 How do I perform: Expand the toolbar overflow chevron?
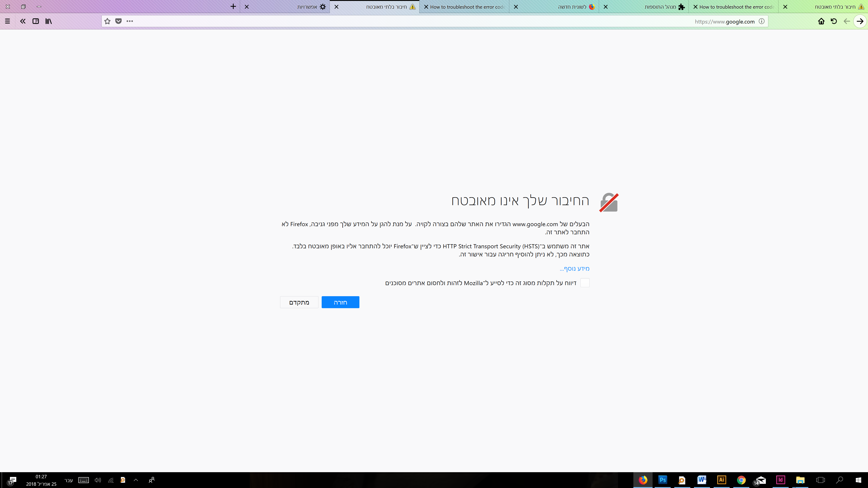click(x=23, y=21)
